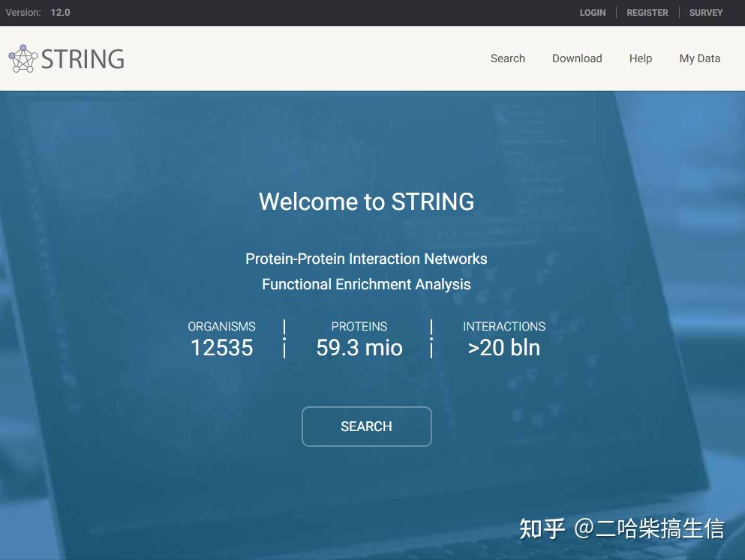The image size is (745, 560).
Task: Click the ORGANISMS label
Action: 221,327
